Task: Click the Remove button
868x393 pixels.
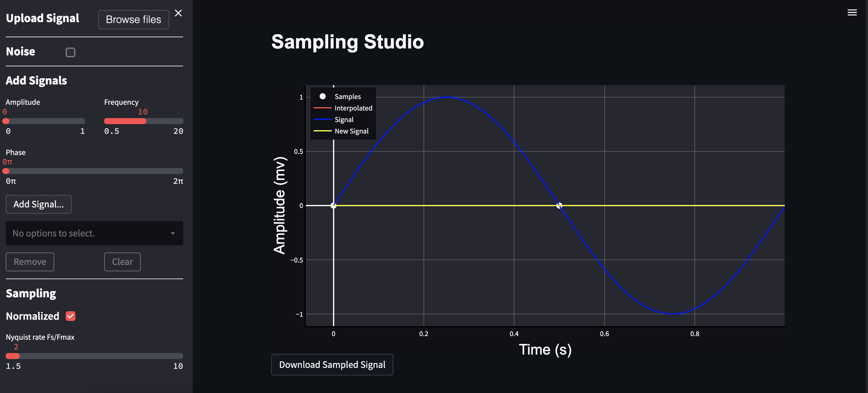Action: tap(30, 262)
